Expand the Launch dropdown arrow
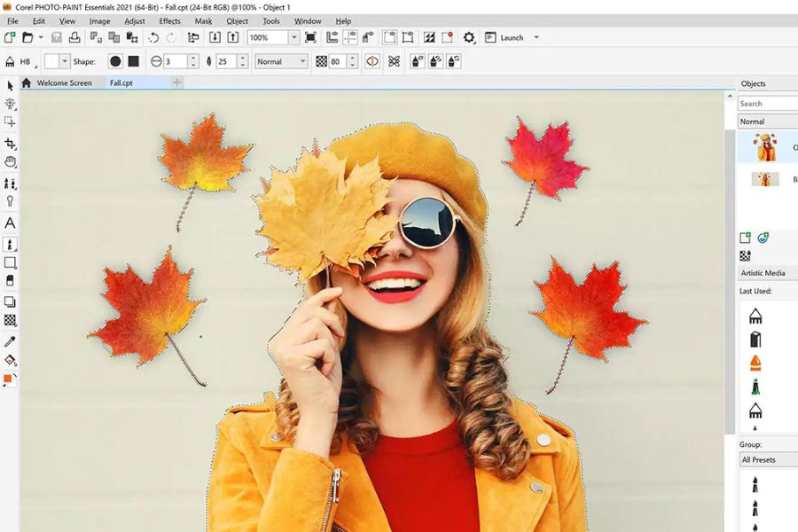This screenshot has height=532, width=798. [536, 37]
